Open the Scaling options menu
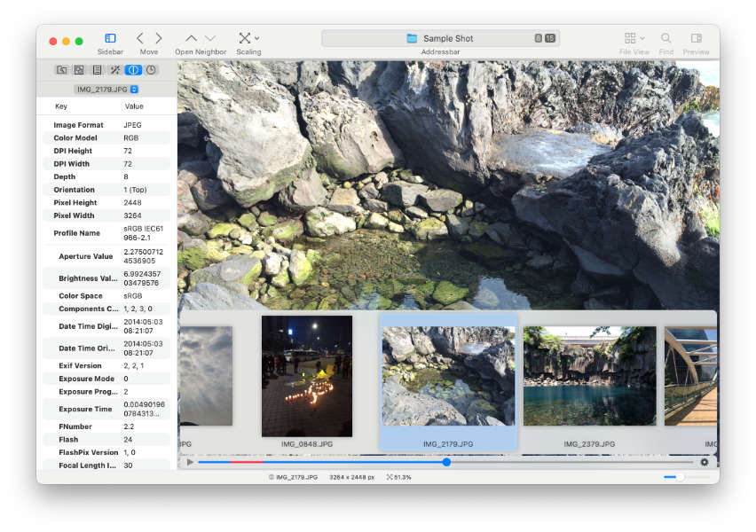 [x=247, y=39]
